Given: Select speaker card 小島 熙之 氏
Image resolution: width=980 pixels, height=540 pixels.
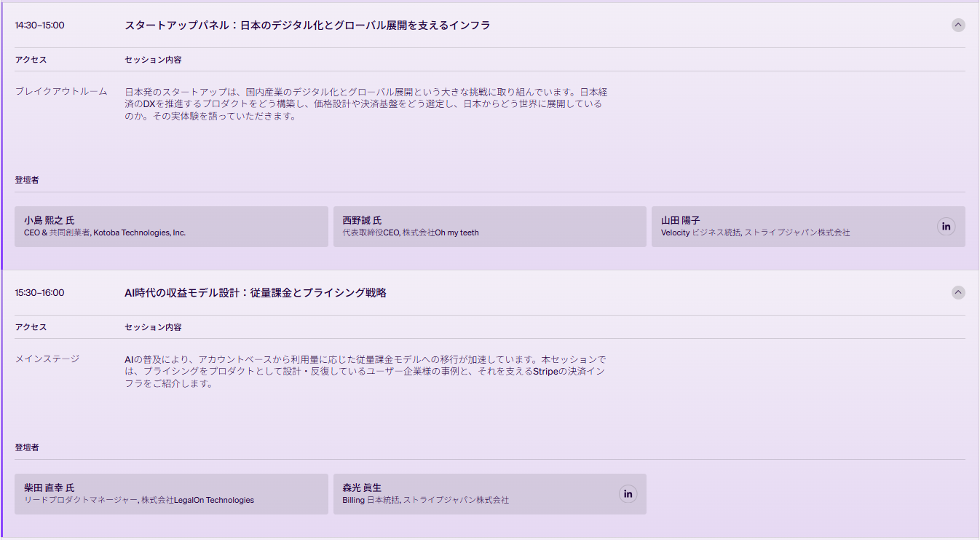Looking at the screenshot, I should [171, 226].
